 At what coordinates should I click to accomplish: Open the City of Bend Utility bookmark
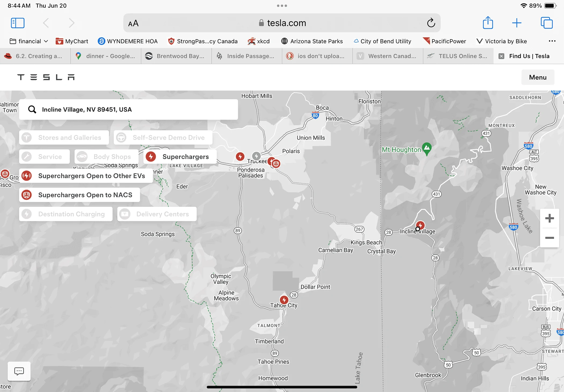[382, 41]
